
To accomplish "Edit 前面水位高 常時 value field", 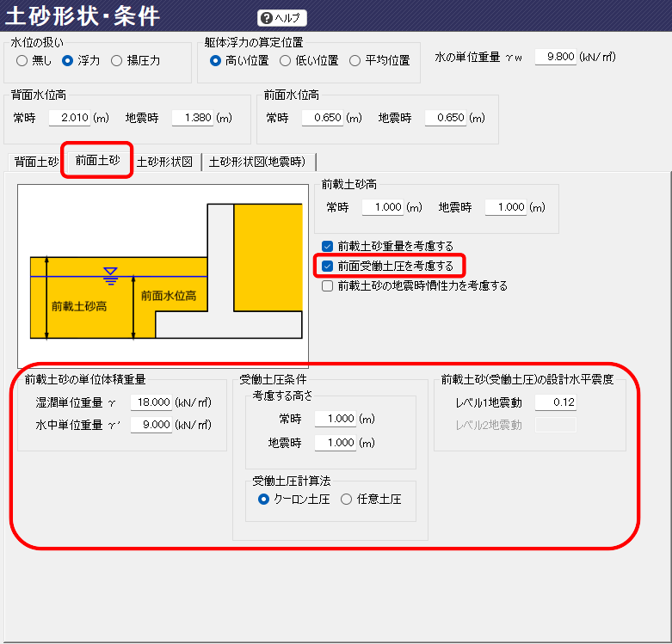I will coord(323,118).
